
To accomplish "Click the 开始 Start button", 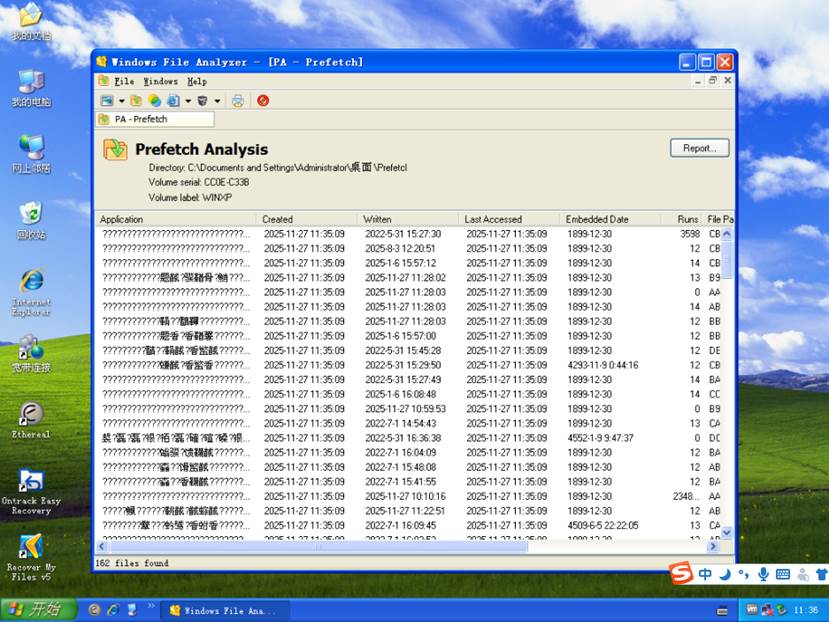I will pyautogui.click(x=37, y=609).
